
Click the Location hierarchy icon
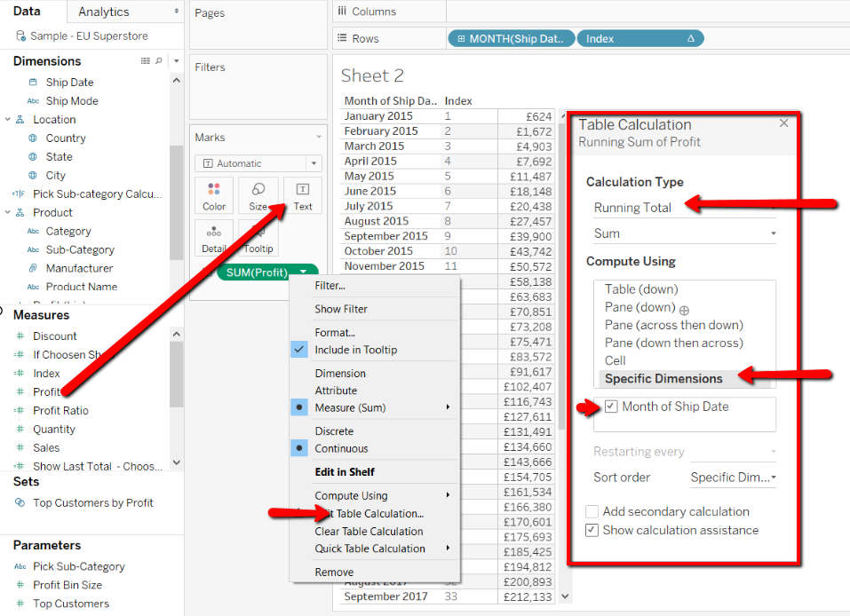[20, 120]
